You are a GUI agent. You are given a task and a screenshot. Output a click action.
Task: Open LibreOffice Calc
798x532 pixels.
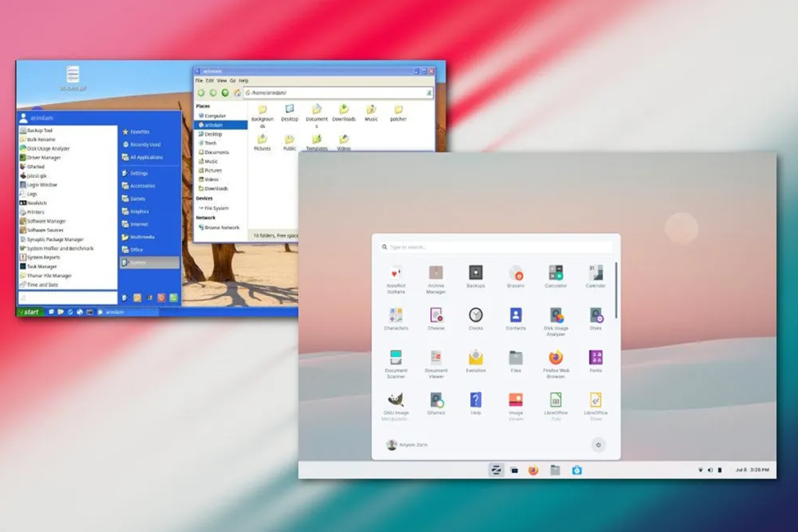point(556,401)
